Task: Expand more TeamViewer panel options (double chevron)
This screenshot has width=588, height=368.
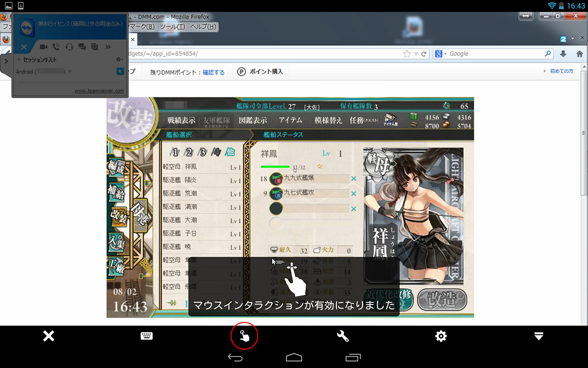Action: pyautogui.click(x=108, y=46)
